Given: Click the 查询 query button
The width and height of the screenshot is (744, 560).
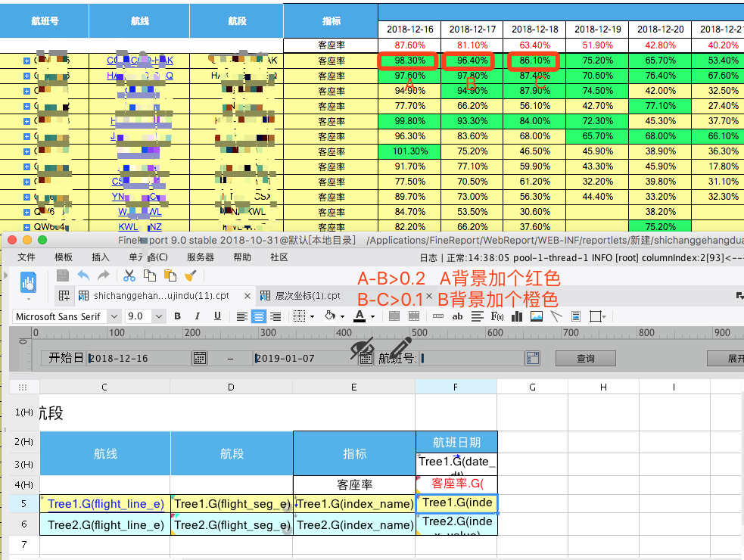Looking at the screenshot, I should point(586,358).
